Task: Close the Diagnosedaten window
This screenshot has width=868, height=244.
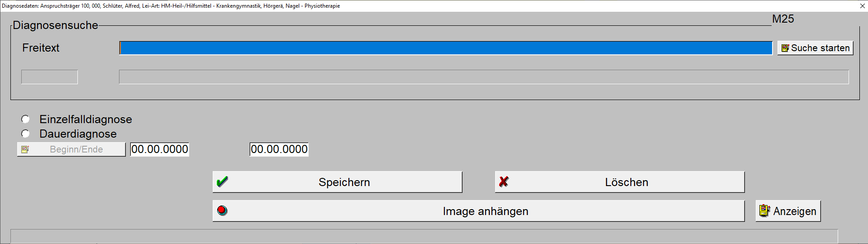Action: (x=862, y=6)
